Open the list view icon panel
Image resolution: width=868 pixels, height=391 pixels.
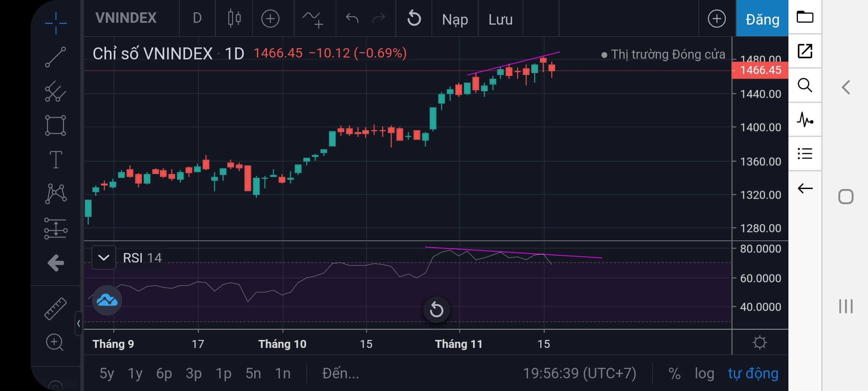[805, 154]
